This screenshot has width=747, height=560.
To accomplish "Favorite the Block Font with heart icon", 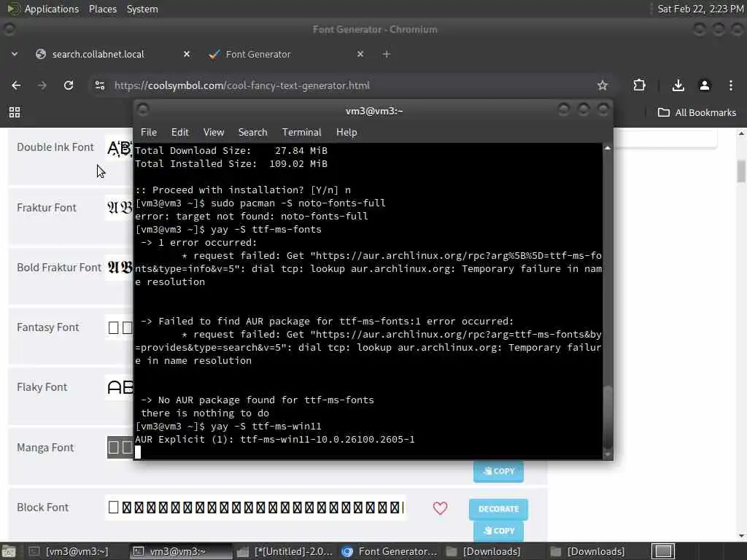I will tap(440, 508).
